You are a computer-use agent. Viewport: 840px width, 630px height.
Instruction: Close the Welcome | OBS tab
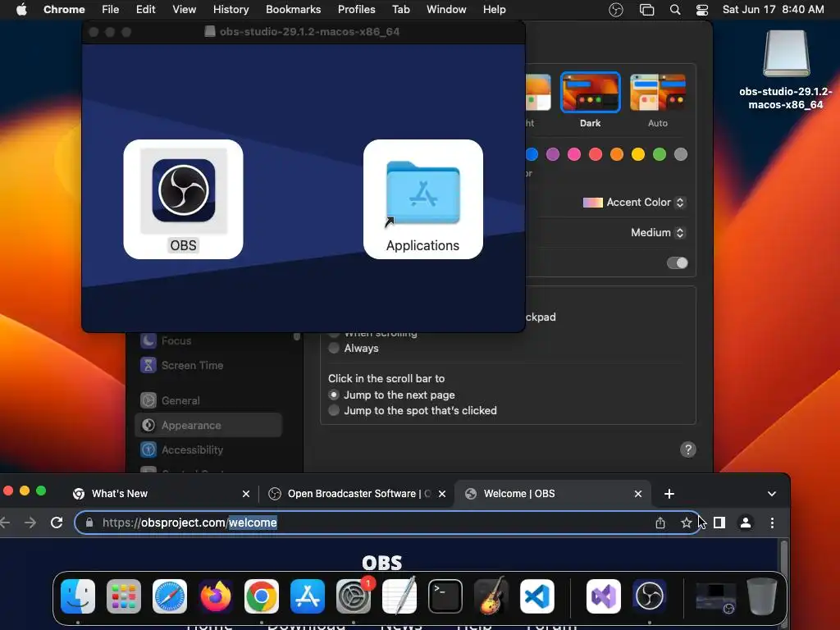[x=638, y=493]
